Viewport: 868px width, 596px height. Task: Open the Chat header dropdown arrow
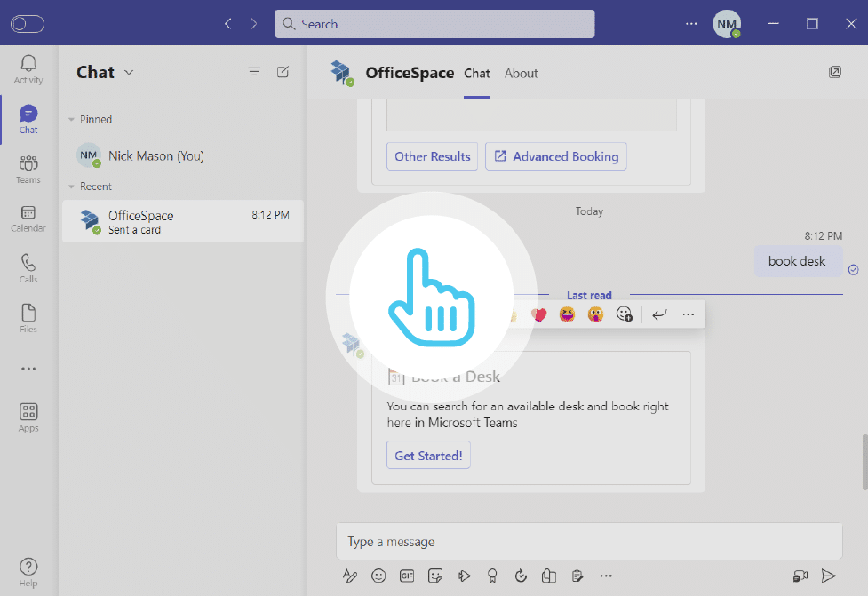tap(127, 72)
